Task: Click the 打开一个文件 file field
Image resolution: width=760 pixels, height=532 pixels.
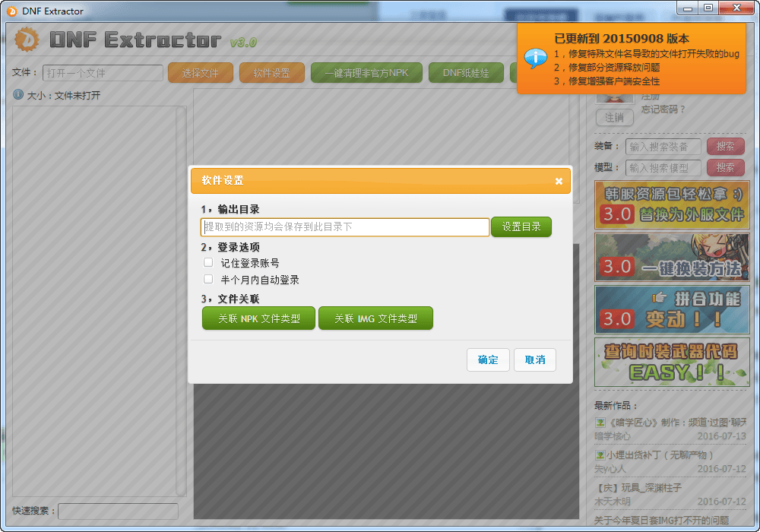Action: pos(103,73)
